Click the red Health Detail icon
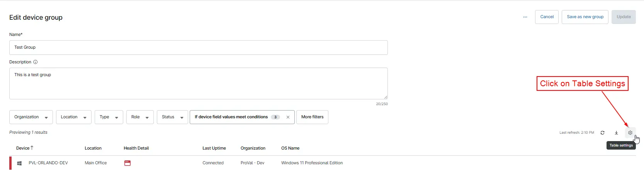Viewport: 644px width, 184px height. 127,163
